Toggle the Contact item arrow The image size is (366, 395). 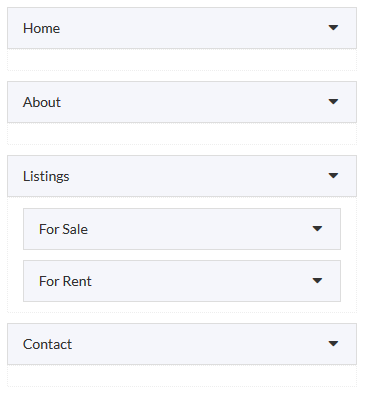333,344
